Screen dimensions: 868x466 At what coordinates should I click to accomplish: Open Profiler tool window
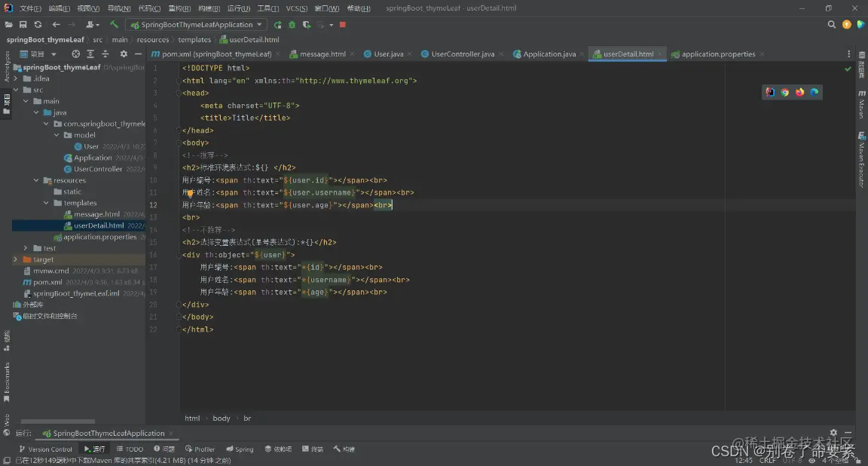click(200, 449)
